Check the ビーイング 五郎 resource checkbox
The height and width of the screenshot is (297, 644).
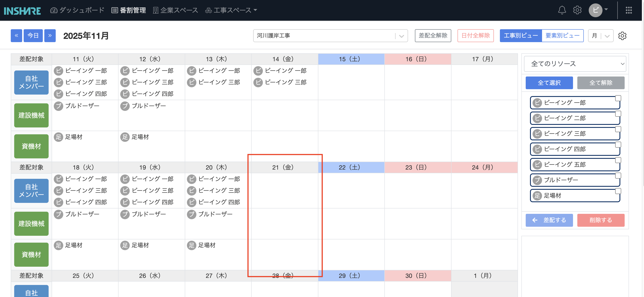618,160
